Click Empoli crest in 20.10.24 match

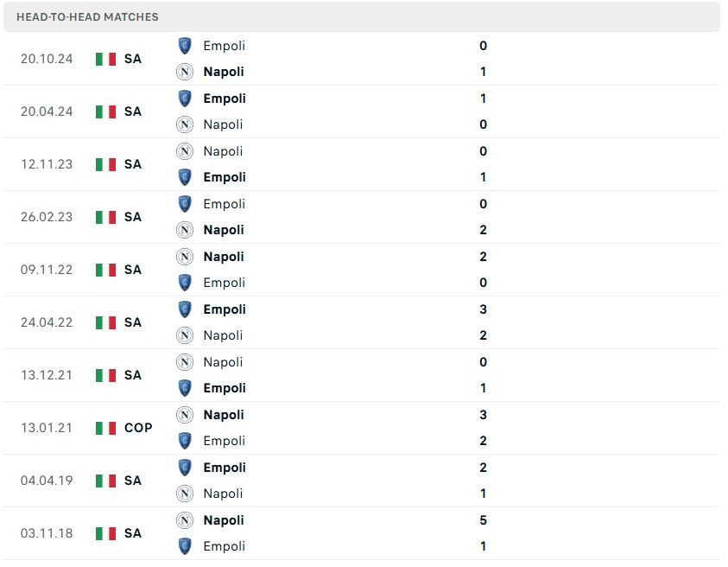pos(185,46)
